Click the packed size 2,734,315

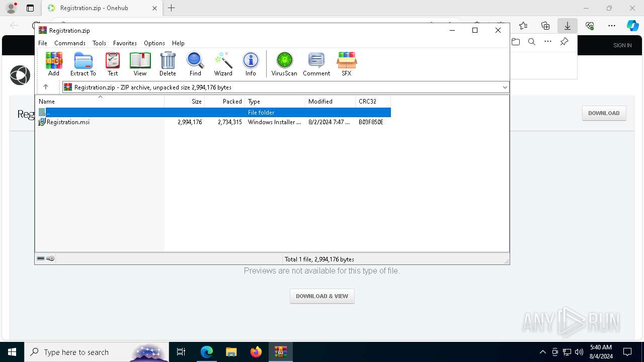click(230, 122)
